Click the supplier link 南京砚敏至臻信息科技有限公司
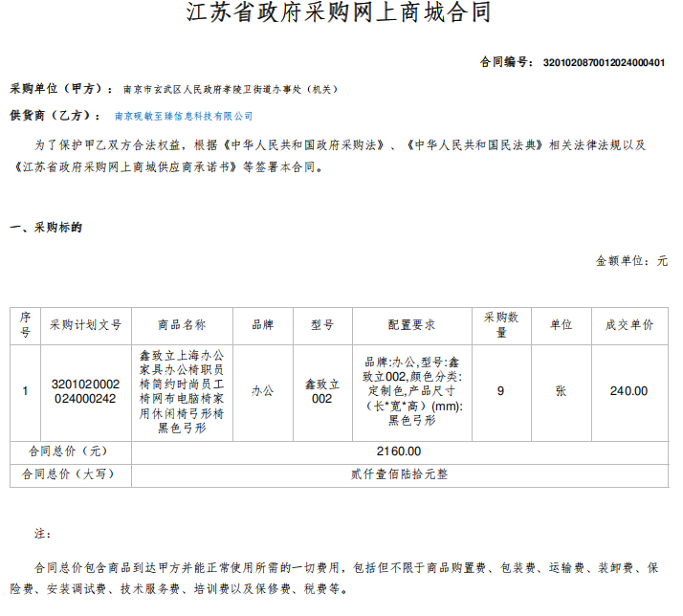Screen dimensions: 683x616 click(183, 116)
